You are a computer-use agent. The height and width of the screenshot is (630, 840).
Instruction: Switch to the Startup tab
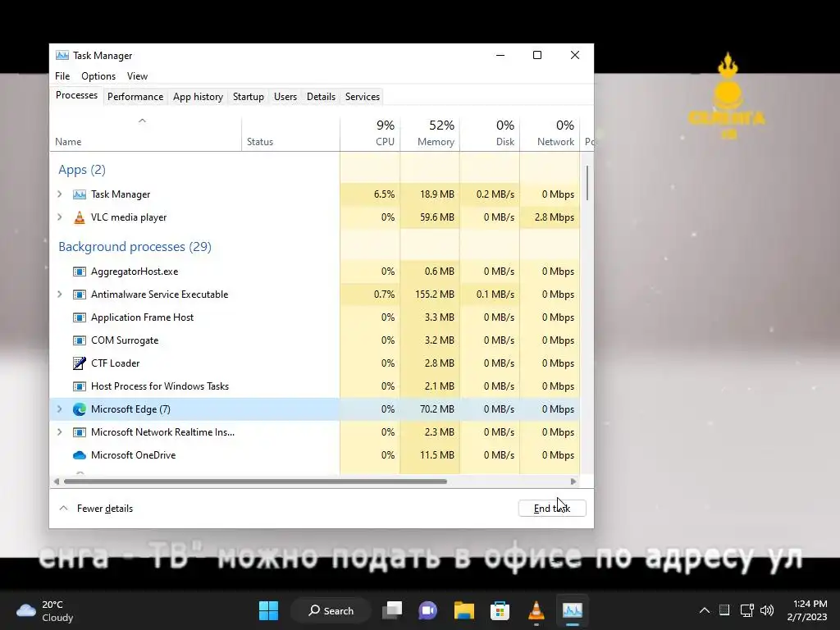(x=248, y=97)
